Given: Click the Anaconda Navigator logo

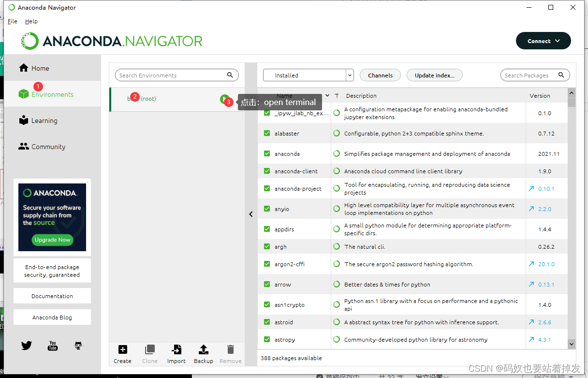Looking at the screenshot, I should 112,41.
